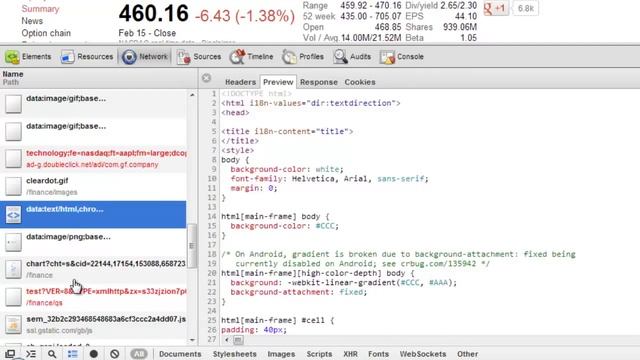Open the News link
Screen dimensions: 640x360
tap(32, 21)
